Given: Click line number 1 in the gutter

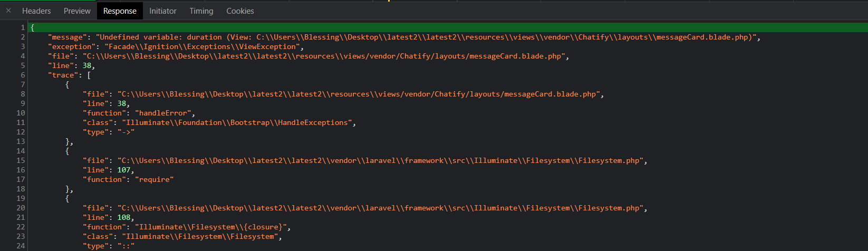Looking at the screenshot, I should point(23,27).
